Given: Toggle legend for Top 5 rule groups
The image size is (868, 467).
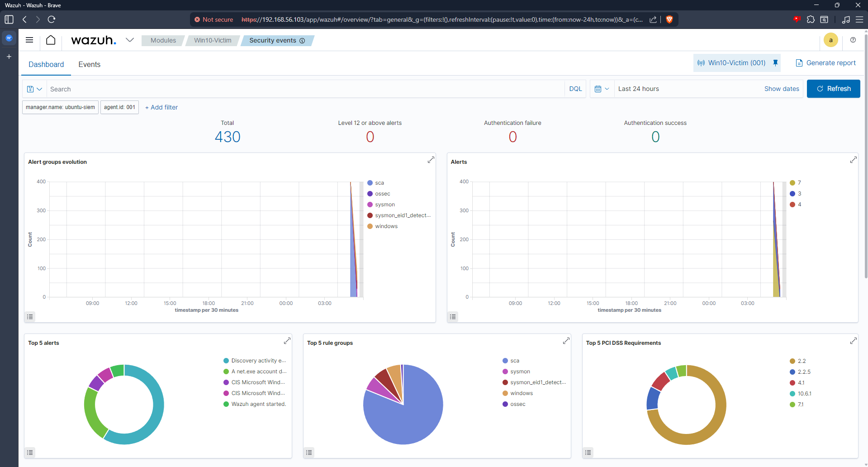Looking at the screenshot, I should pos(309,453).
